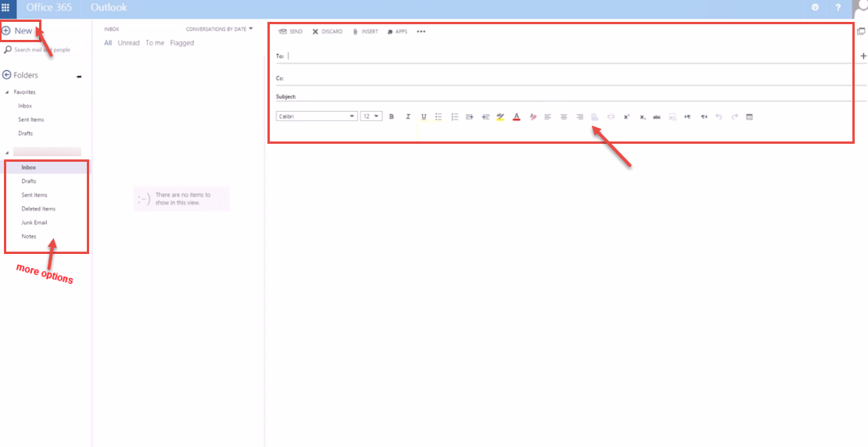This screenshot has width=868, height=447.
Task: Open the font size 12 dropdown
Action: tap(371, 116)
